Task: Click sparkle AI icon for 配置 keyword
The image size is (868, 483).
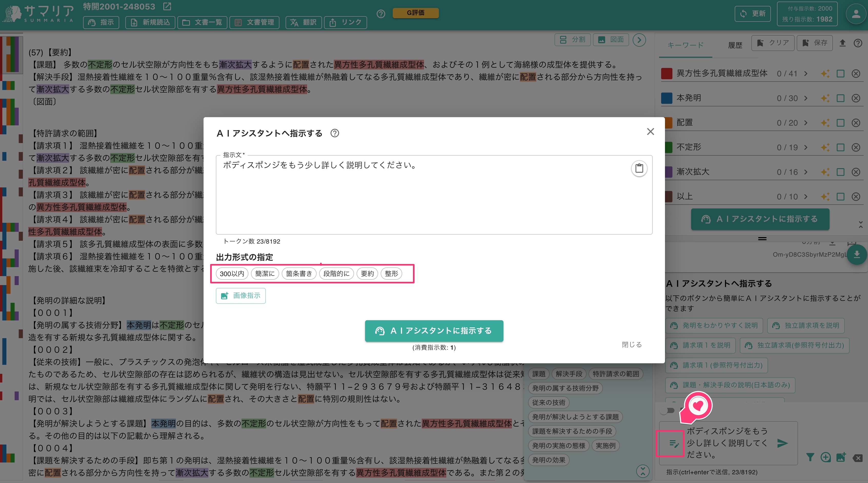Action: (825, 123)
